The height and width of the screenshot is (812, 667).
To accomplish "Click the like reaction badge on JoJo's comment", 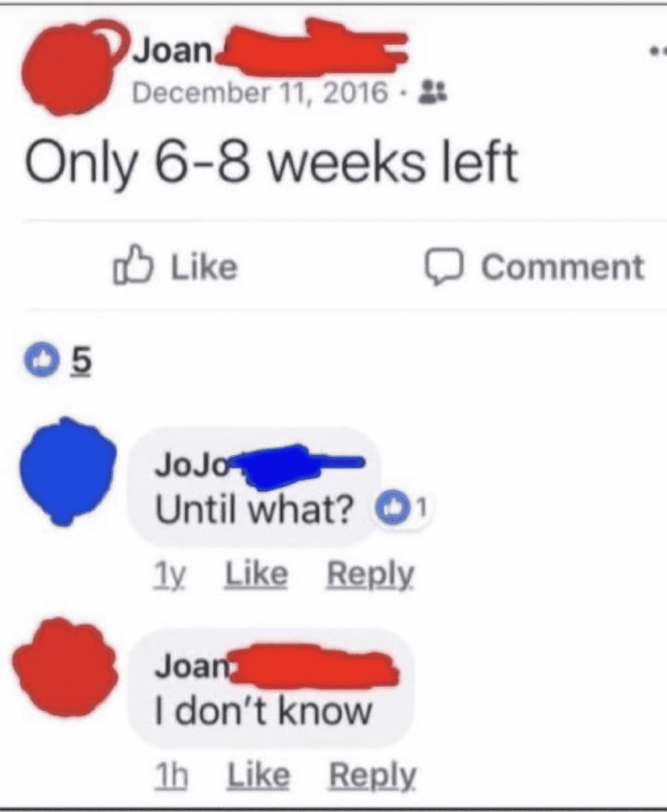I will [x=387, y=507].
